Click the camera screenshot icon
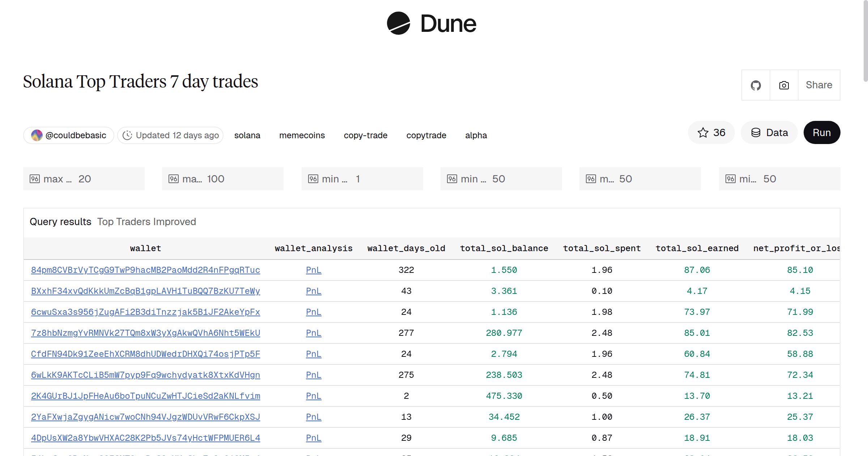This screenshot has height=456, width=868. tap(783, 85)
